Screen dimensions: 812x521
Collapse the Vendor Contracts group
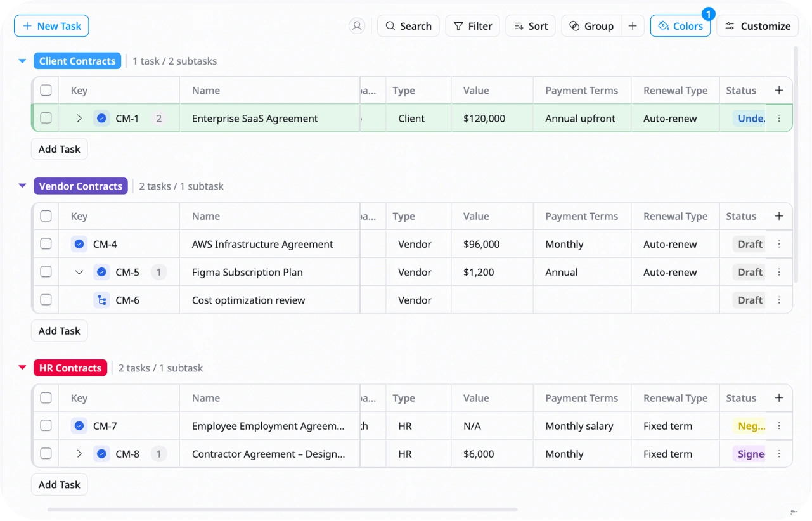22,186
